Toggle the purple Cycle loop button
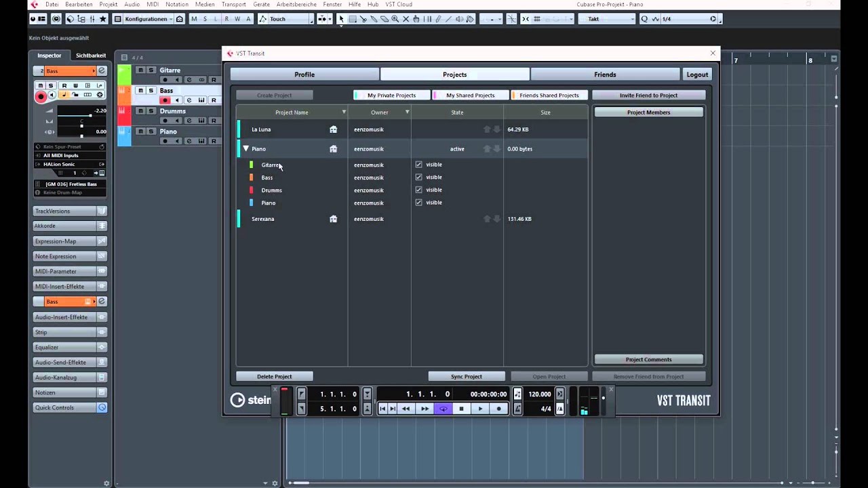 (443, 409)
